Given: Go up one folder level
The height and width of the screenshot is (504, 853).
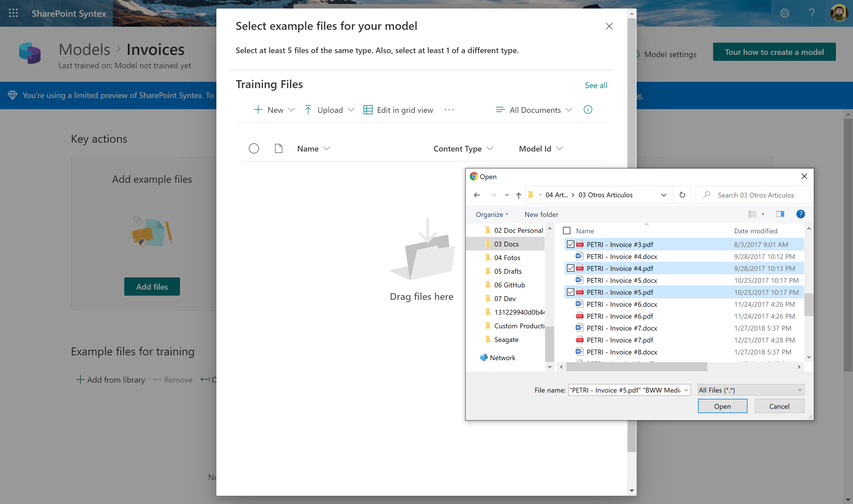Looking at the screenshot, I should coord(518,195).
